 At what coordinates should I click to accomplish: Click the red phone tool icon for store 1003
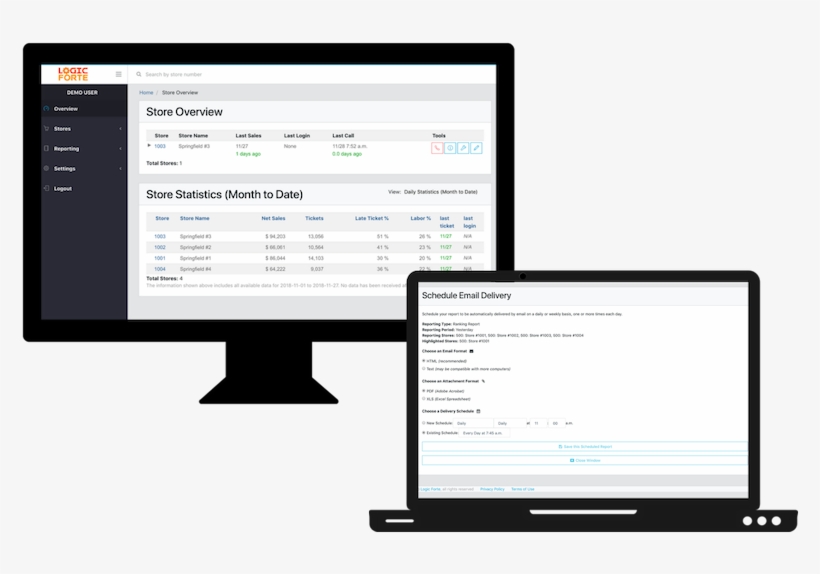437,148
